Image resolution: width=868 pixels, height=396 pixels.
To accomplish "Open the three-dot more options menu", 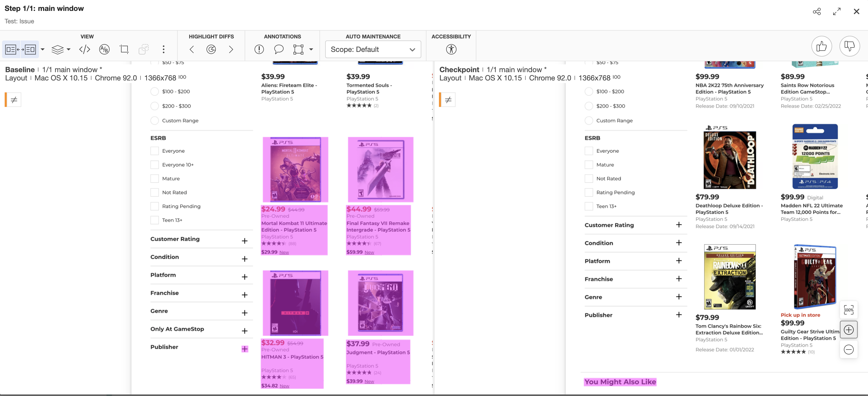I will (164, 50).
